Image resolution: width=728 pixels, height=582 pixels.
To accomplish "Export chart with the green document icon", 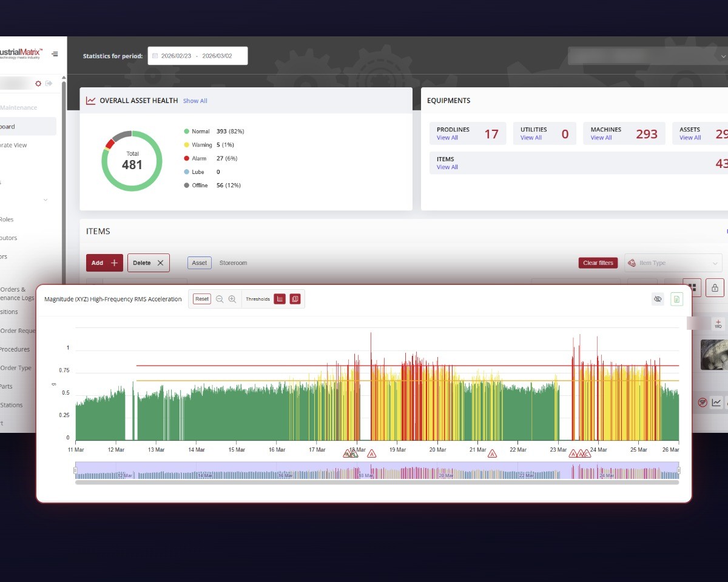I will coord(676,299).
